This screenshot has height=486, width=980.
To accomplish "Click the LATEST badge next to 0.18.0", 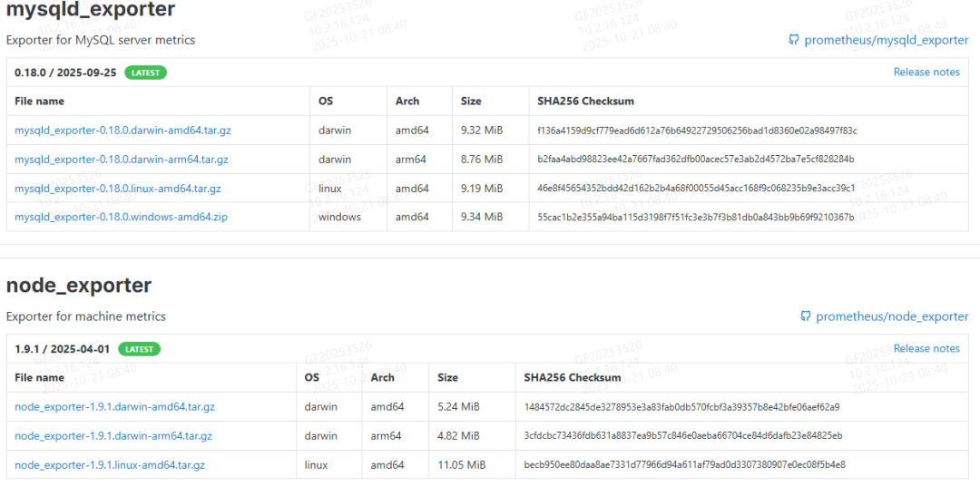I will (145, 73).
